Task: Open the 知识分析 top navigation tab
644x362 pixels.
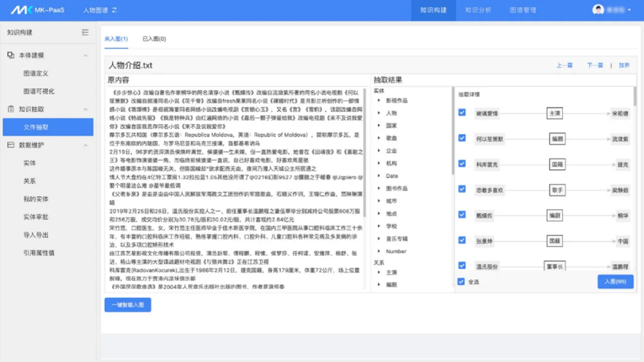Action: 478,10
